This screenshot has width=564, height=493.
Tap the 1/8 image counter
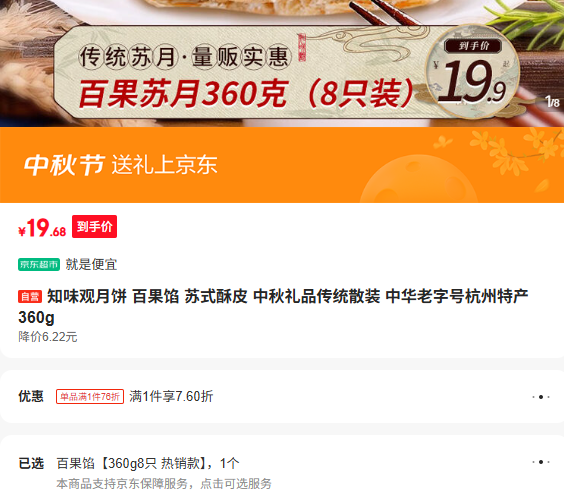pos(552,102)
